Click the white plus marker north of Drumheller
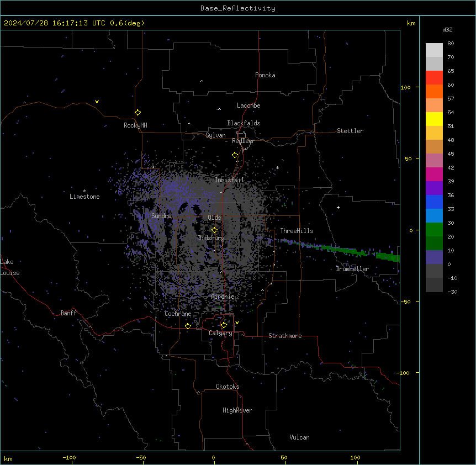 pos(338,207)
